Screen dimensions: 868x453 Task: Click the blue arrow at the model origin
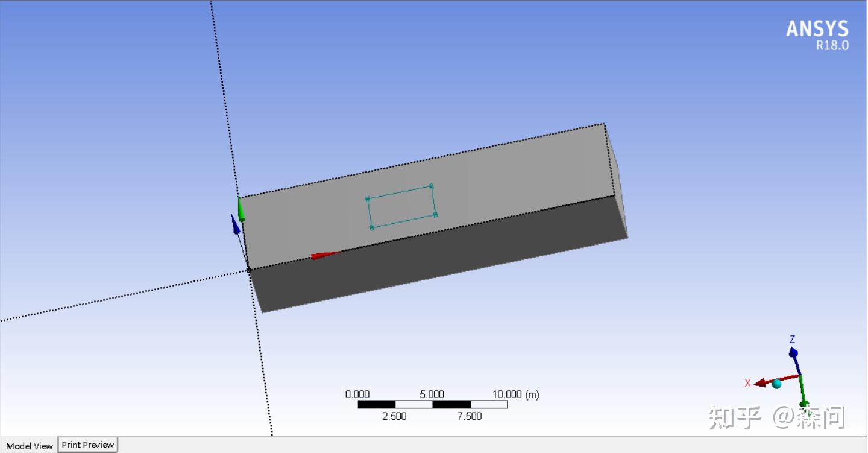click(x=236, y=226)
